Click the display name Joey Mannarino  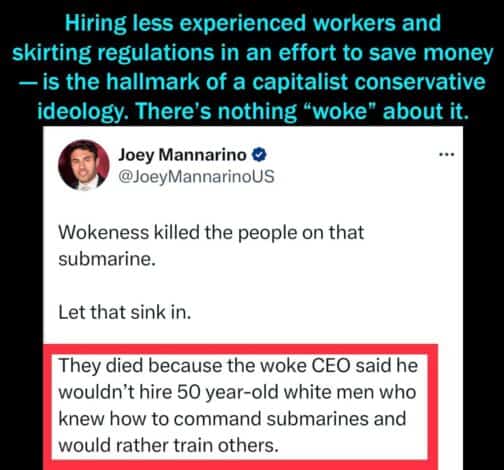pos(182,155)
